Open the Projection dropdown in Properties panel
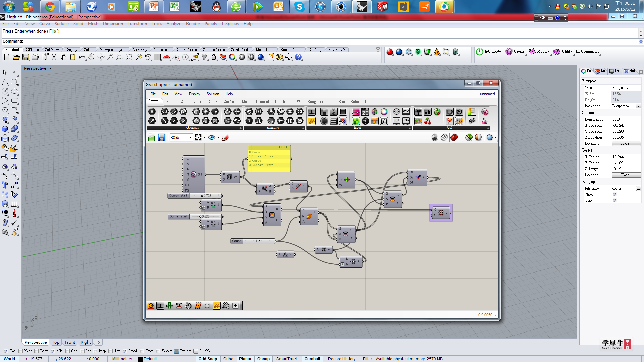 639,106
